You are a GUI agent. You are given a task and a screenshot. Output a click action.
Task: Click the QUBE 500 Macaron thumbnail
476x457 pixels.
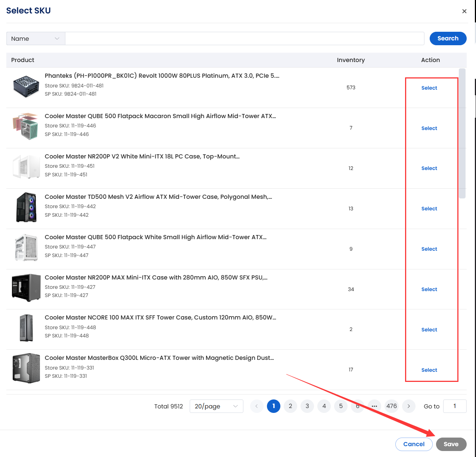26,127
